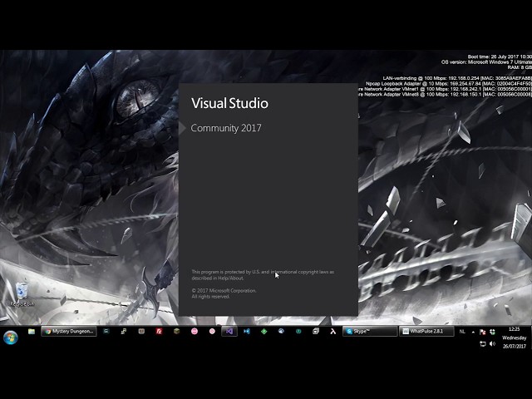532x399 pixels.
Task: Open the tray icon left of the speaker
Action: (x=482, y=343)
